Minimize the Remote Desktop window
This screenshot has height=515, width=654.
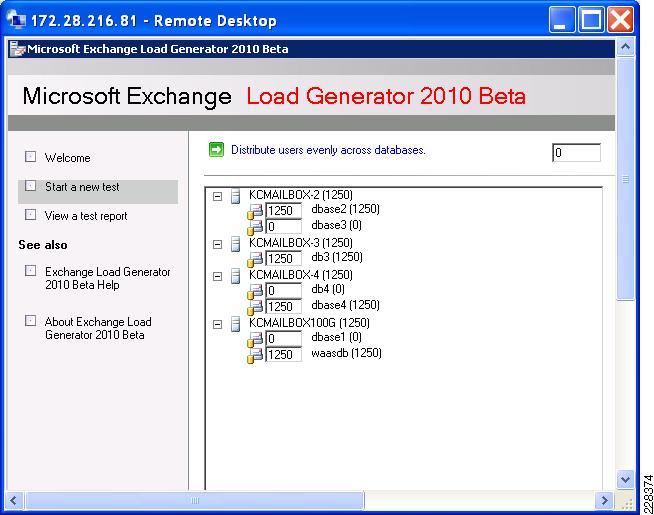(562, 20)
